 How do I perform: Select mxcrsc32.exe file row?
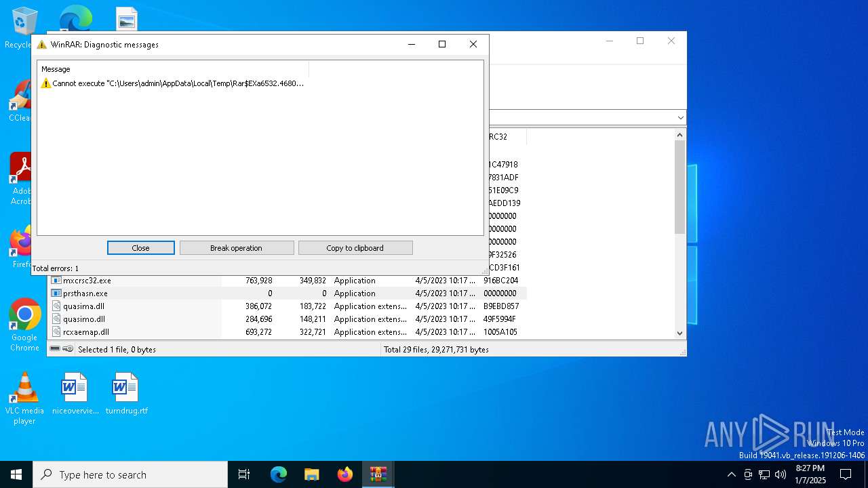coord(288,281)
